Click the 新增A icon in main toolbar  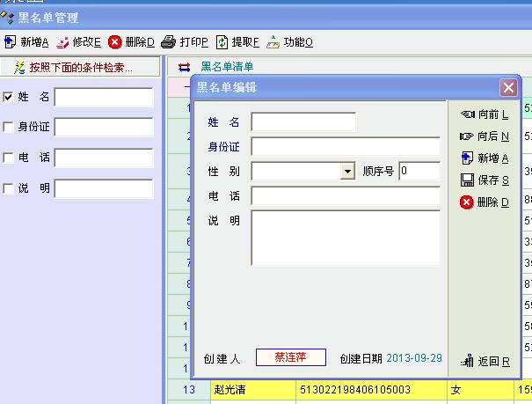[11, 42]
